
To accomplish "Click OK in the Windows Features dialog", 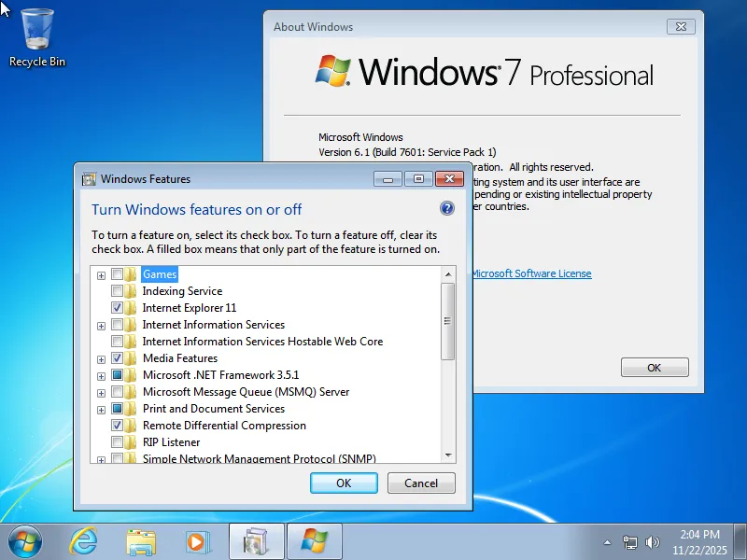I will click(344, 483).
